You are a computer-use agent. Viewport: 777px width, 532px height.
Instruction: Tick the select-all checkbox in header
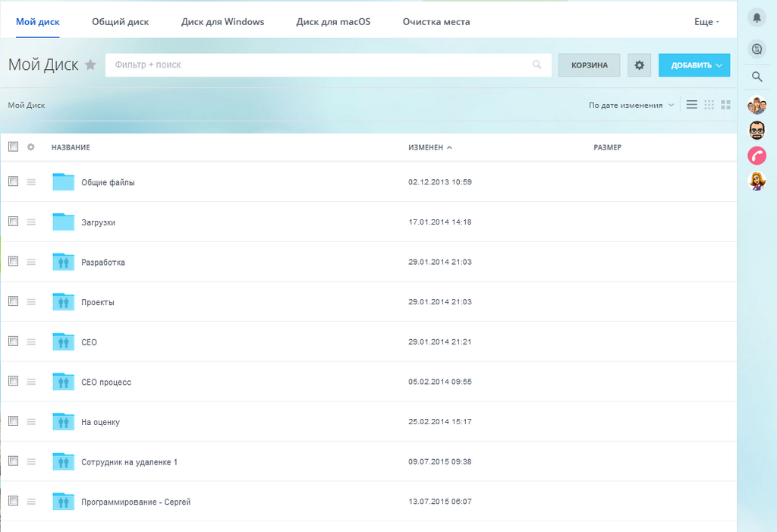pyautogui.click(x=14, y=146)
